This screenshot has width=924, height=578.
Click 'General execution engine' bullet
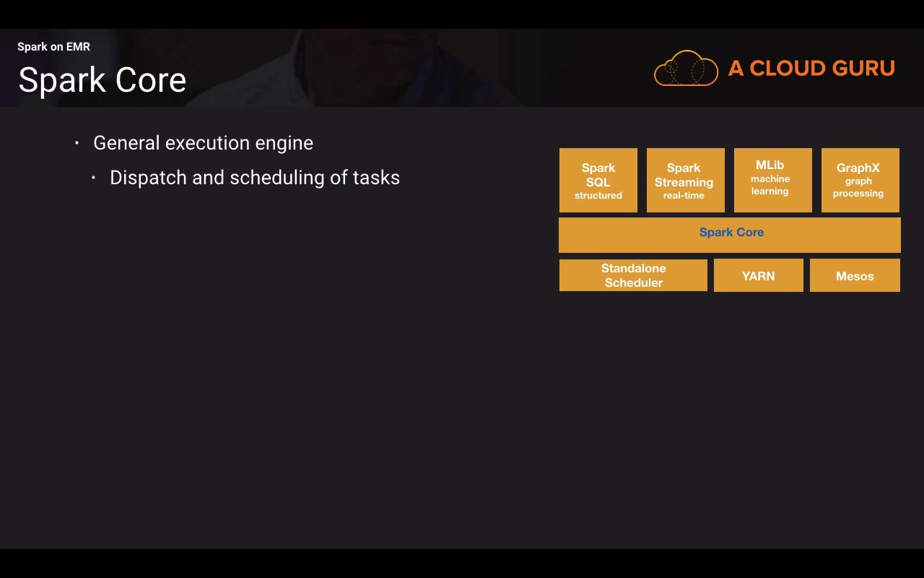click(203, 143)
